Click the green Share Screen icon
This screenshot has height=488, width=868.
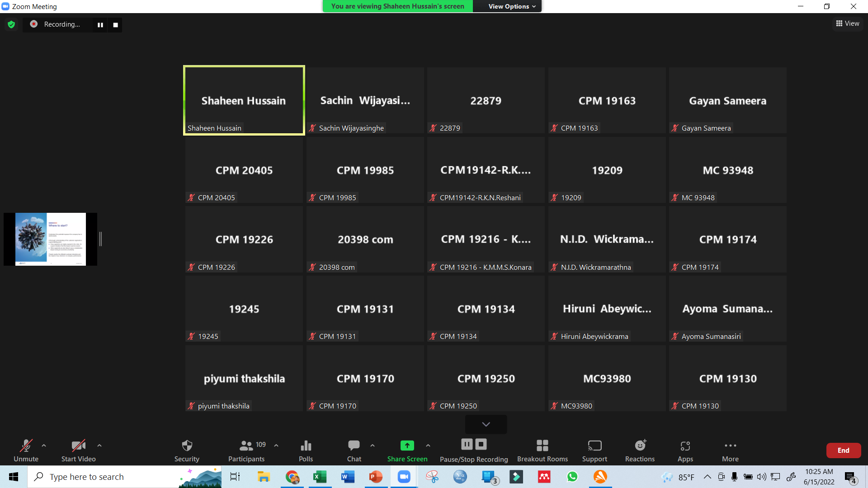[x=407, y=446]
